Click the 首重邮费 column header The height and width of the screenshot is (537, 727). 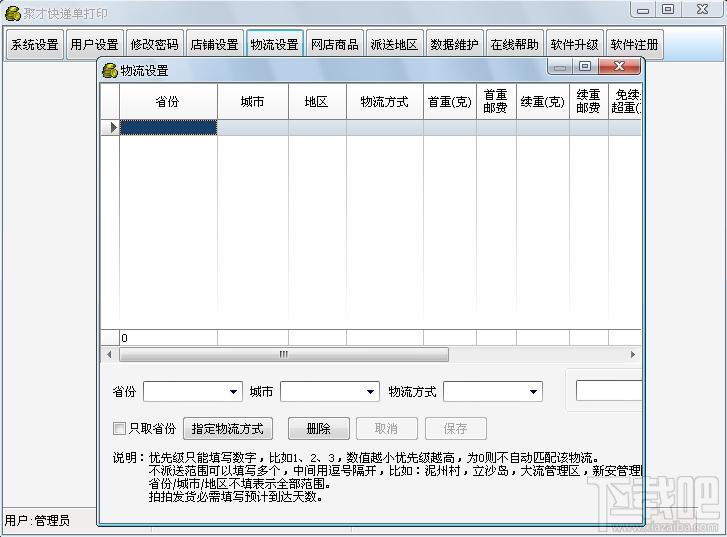(496, 102)
